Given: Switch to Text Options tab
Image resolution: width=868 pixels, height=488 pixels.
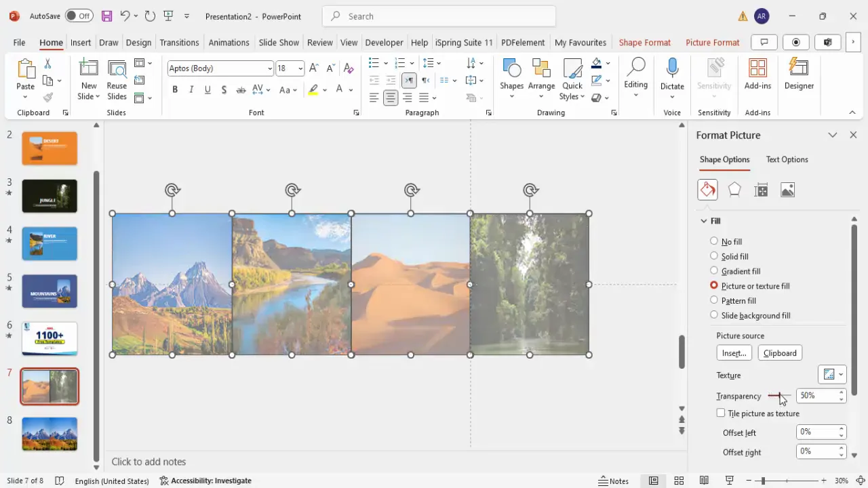Looking at the screenshot, I should click(787, 159).
